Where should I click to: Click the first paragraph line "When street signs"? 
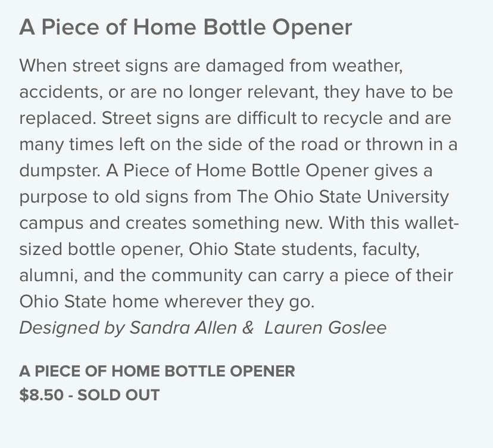pos(93,67)
